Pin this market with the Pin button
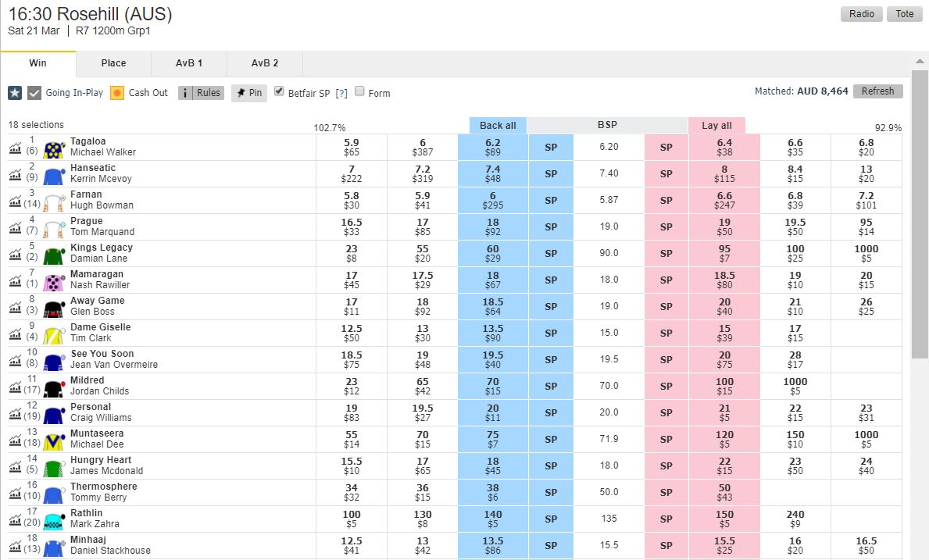This screenshot has width=929, height=560. 250,93
